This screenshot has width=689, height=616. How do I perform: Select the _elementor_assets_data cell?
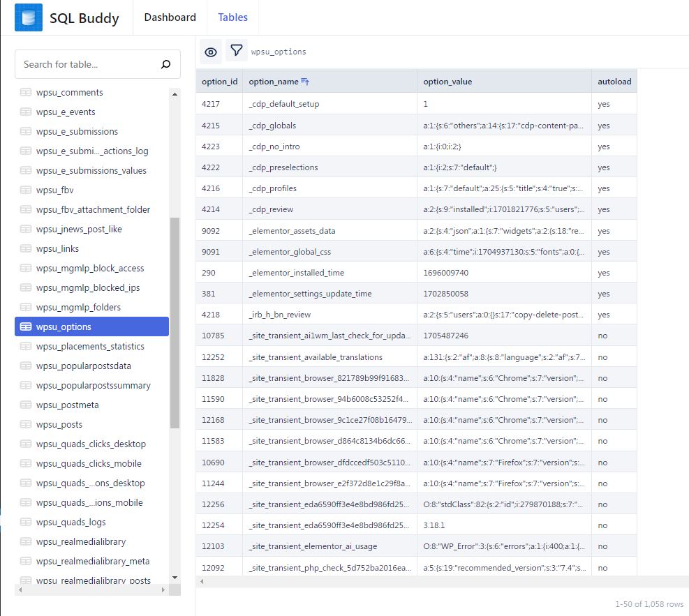click(329, 231)
